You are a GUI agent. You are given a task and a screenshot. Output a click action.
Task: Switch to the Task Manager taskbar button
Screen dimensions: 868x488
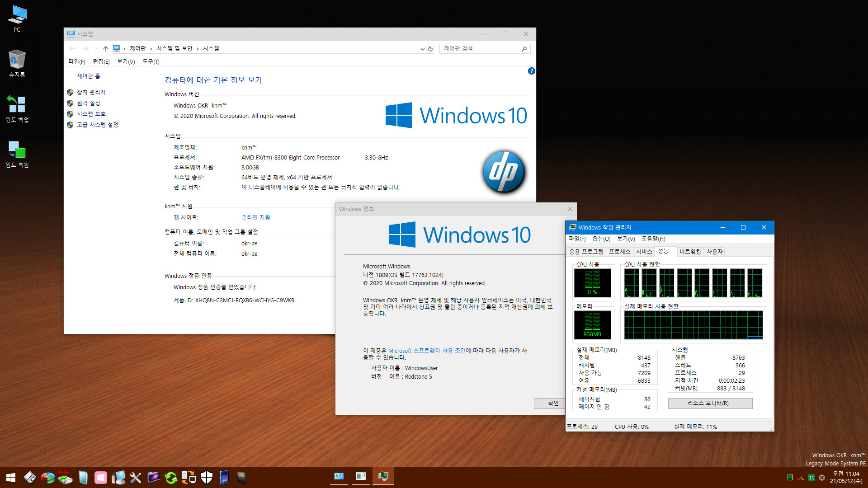point(383,477)
